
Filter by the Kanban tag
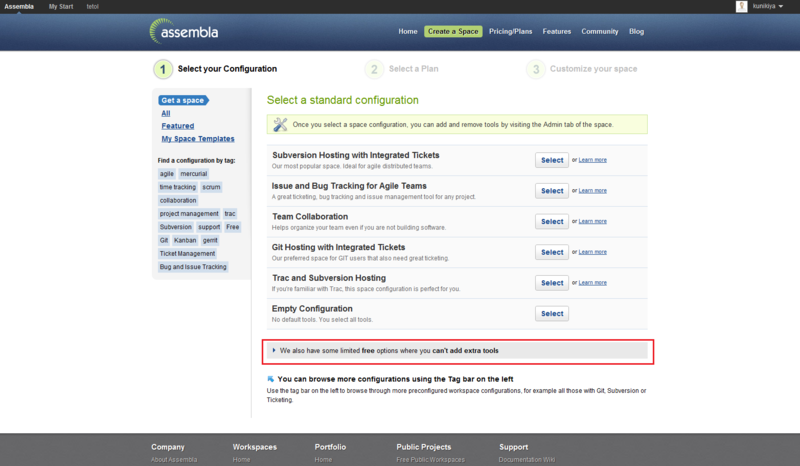point(185,240)
